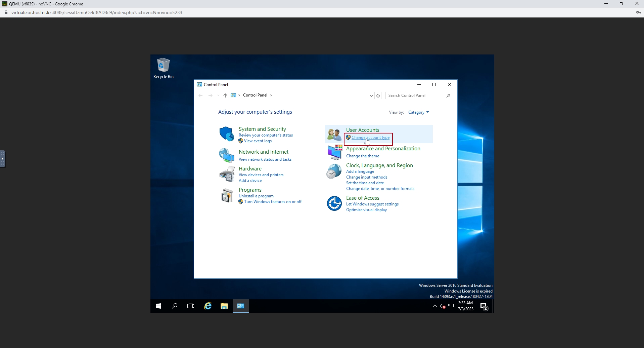Select the Control Panel taskbar button

point(241,306)
